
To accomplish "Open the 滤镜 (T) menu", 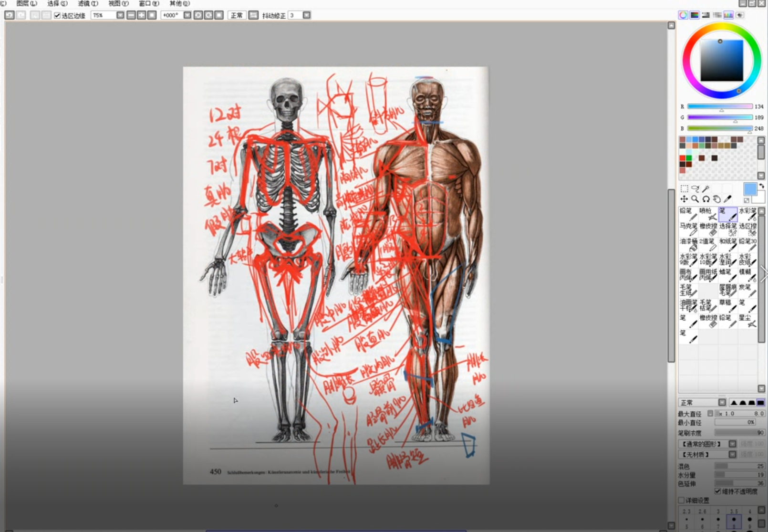I will click(x=88, y=3).
